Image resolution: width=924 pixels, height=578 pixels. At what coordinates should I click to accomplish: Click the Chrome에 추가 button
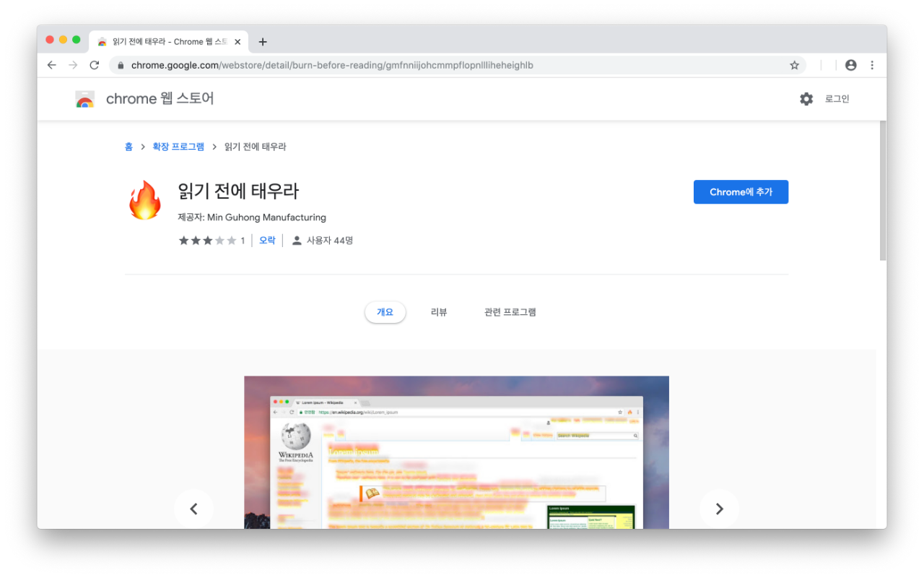[741, 192]
